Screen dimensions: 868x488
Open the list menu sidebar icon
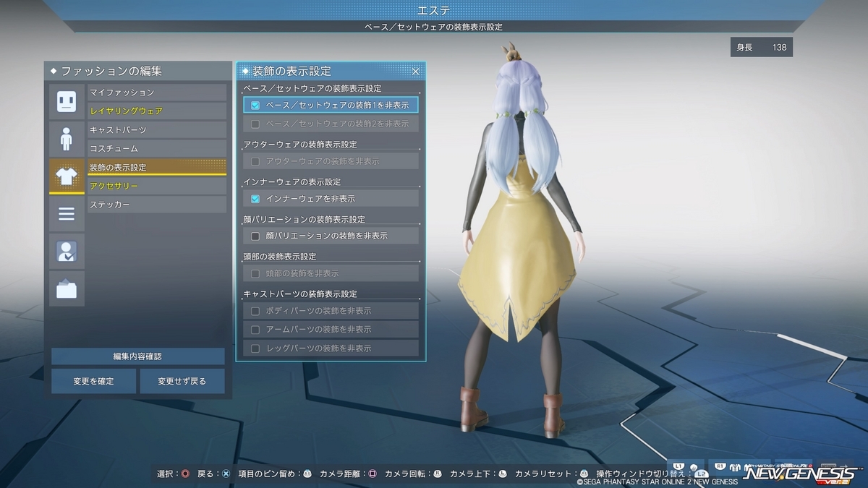(67, 213)
